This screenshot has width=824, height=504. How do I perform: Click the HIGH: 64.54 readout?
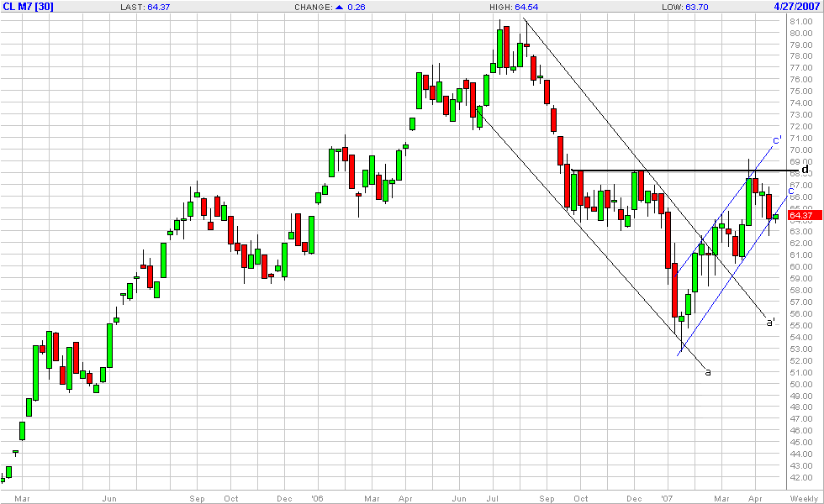tap(514, 8)
